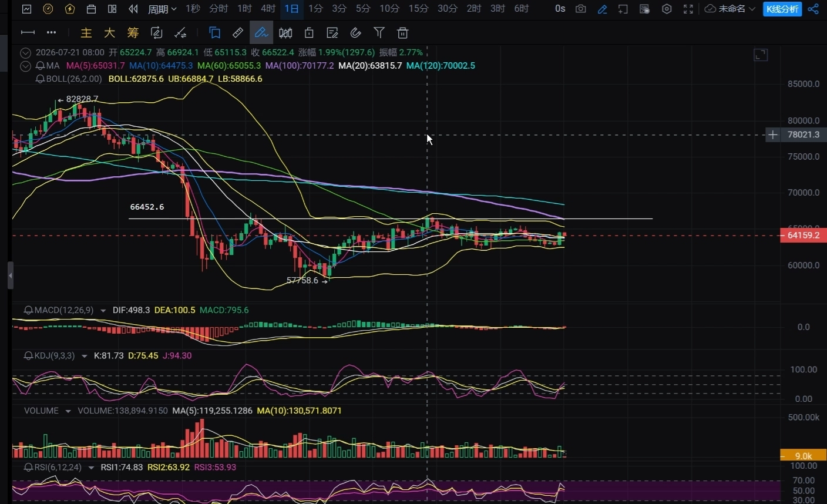Click the blue bookmark-copy icon
827x504 pixels.
click(x=215, y=33)
